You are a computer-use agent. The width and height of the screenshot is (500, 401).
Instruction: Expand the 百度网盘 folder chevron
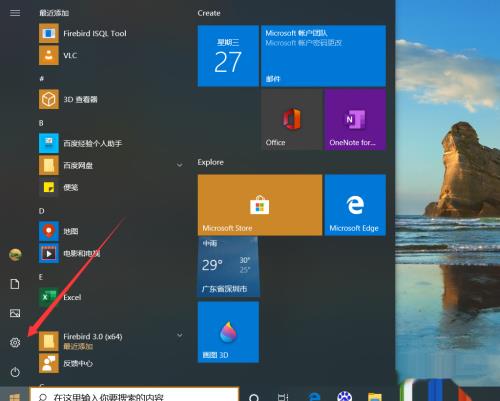pos(179,165)
